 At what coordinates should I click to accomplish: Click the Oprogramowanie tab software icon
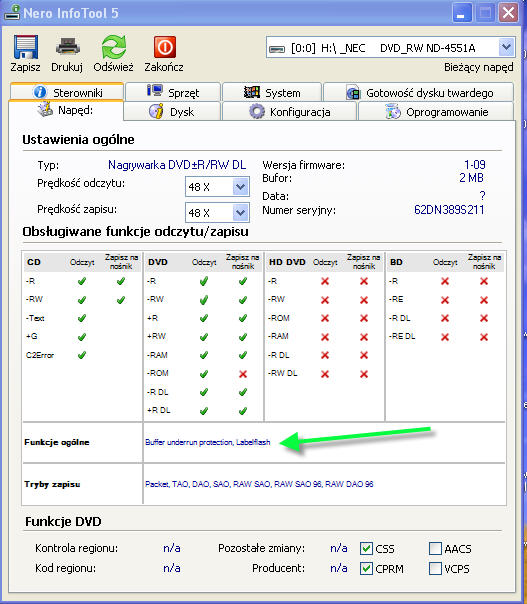click(393, 112)
